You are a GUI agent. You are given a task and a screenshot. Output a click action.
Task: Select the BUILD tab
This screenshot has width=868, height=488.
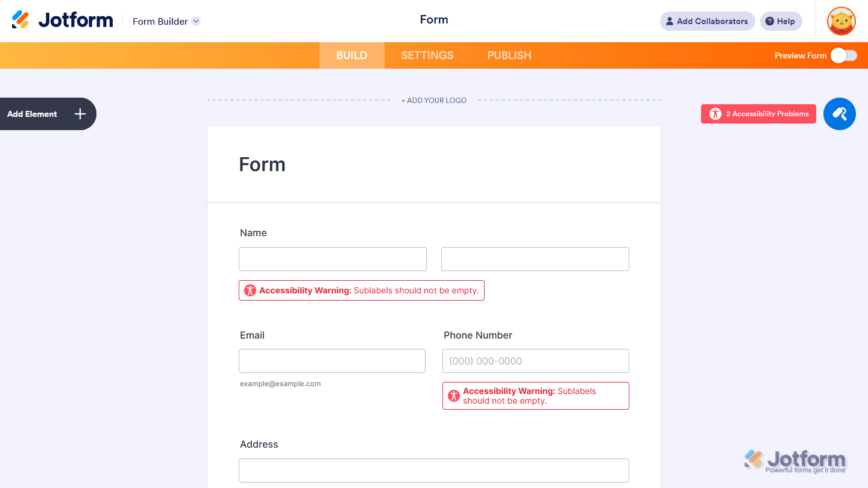[x=351, y=55]
